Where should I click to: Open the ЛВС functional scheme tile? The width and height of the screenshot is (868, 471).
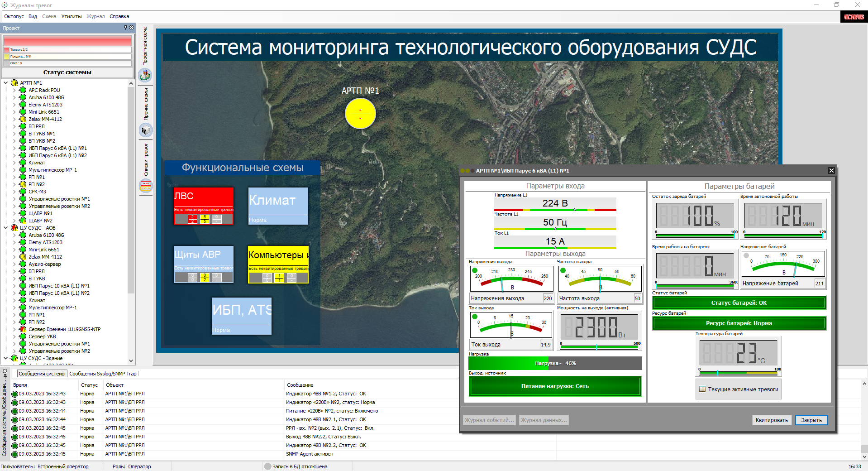(204, 206)
